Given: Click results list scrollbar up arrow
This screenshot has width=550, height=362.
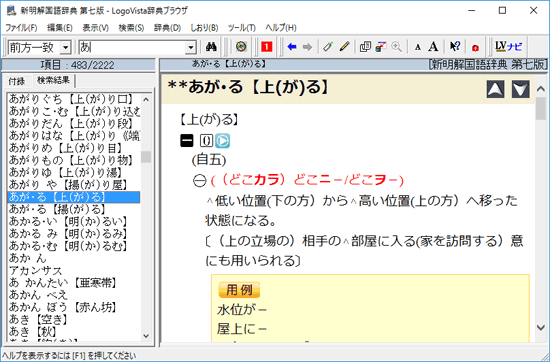Looking at the screenshot, I should pos(146,100).
